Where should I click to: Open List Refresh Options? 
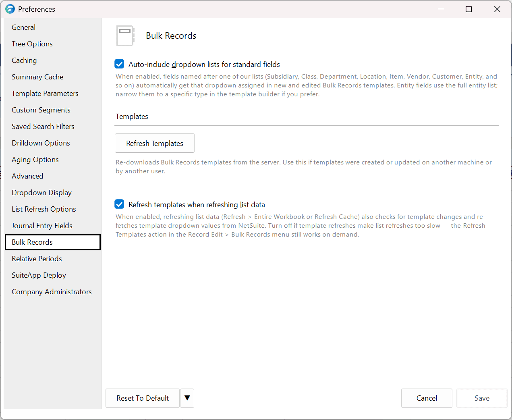click(x=52, y=209)
